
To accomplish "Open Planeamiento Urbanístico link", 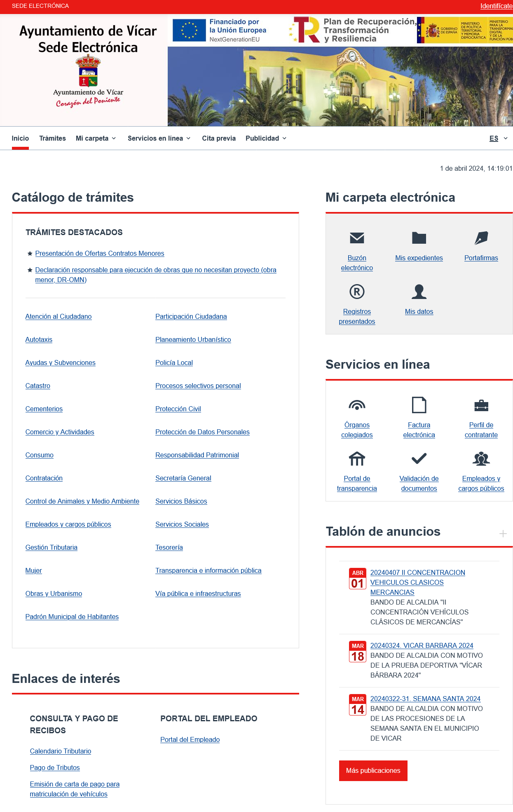I will click(x=193, y=339).
